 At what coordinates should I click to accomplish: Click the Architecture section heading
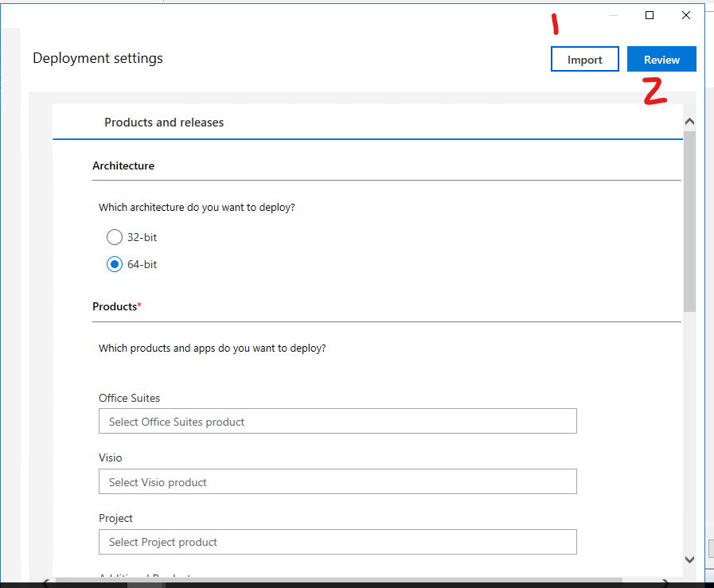[x=123, y=166]
